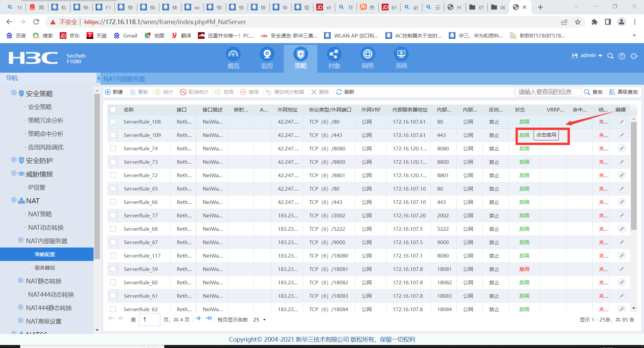Image resolution: width=644 pixels, height=348 pixels.
Task: Collapse the NAT tree node
Action: tap(14, 200)
